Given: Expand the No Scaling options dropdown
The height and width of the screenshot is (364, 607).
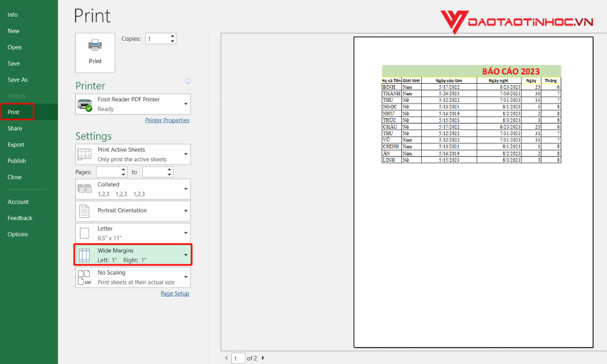Looking at the screenshot, I should pyautogui.click(x=186, y=277).
